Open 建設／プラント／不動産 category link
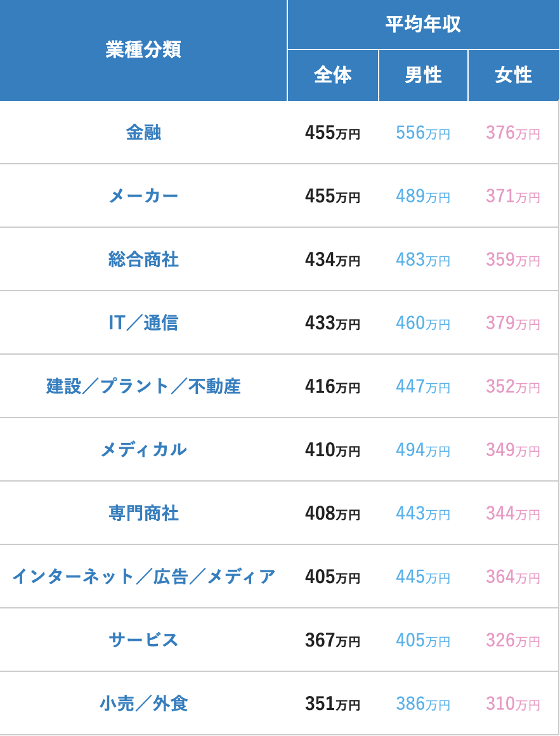The height and width of the screenshot is (736, 560). click(x=143, y=386)
